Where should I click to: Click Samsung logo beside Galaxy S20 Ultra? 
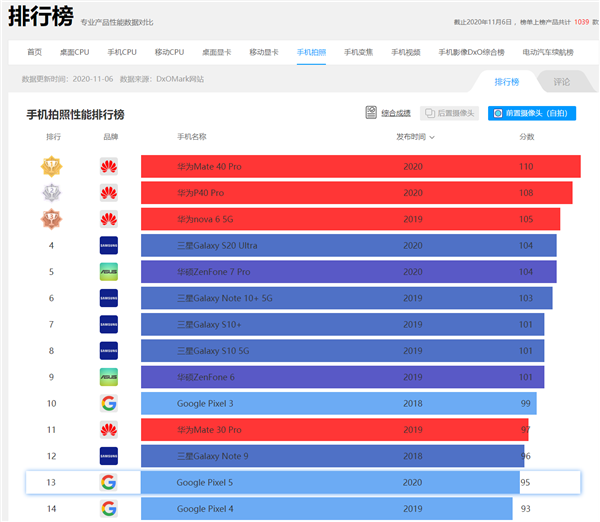(109, 246)
